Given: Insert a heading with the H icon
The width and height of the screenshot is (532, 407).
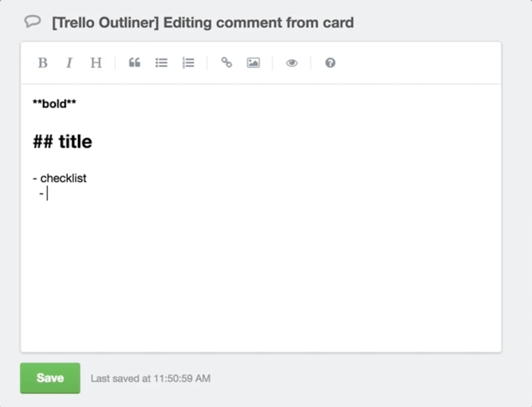Looking at the screenshot, I should 96,63.
